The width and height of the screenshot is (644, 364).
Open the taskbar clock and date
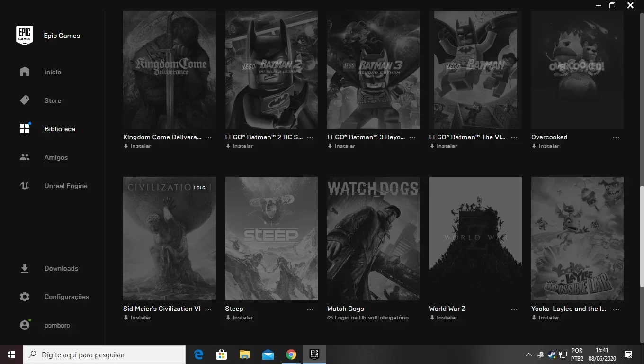click(x=602, y=355)
